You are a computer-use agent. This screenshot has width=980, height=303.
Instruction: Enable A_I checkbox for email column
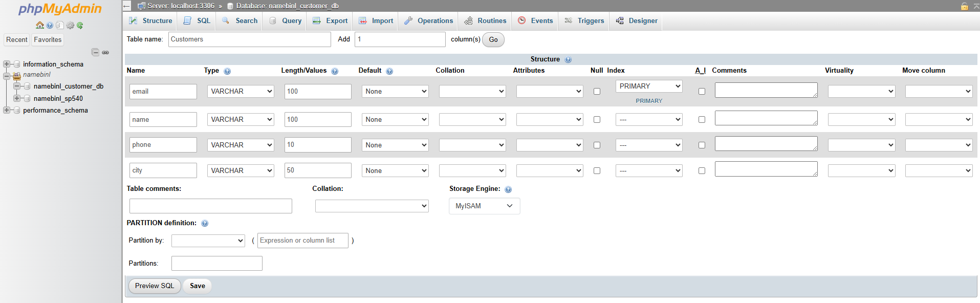702,92
